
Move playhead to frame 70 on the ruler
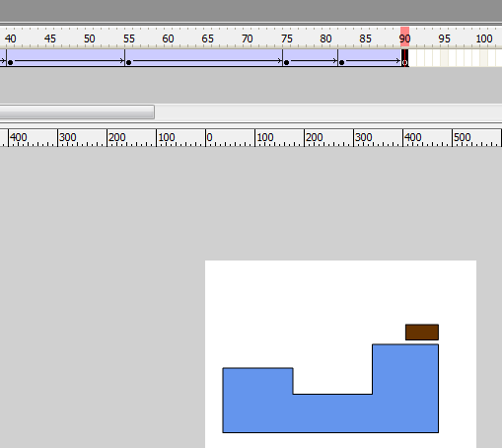pyautogui.click(x=247, y=38)
